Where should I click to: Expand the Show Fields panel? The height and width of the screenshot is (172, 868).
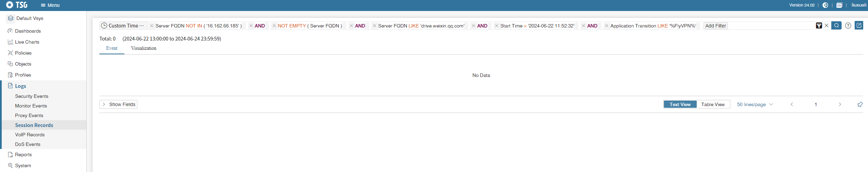pos(119,104)
